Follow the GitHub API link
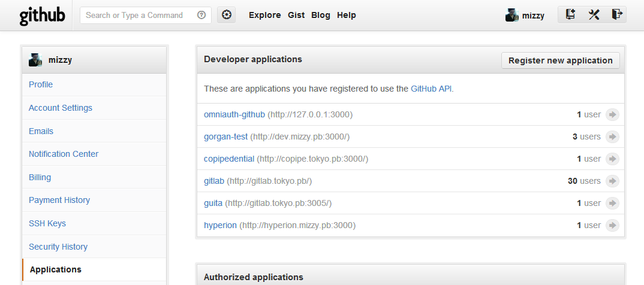Image resolution: width=644 pixels, height=285 pixels. point(431,89)
